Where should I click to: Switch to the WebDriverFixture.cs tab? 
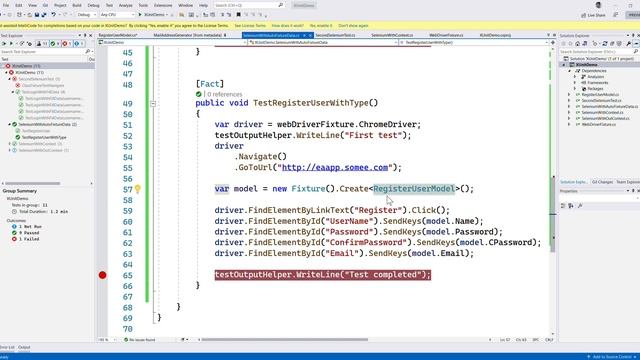pyautogui.click(x=446, y=36)
